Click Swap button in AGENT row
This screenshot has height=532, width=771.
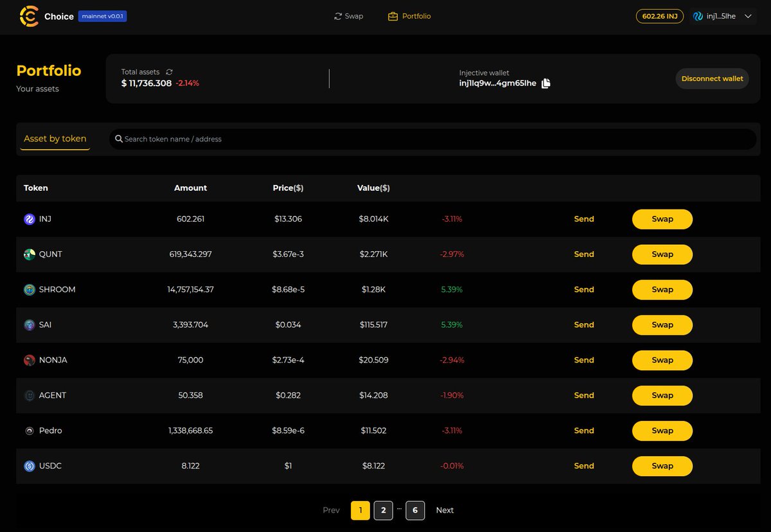[x=662, y=396]
